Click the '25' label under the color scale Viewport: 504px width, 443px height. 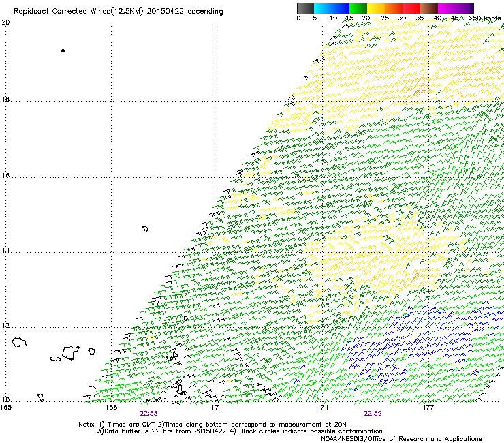(385, 18)
